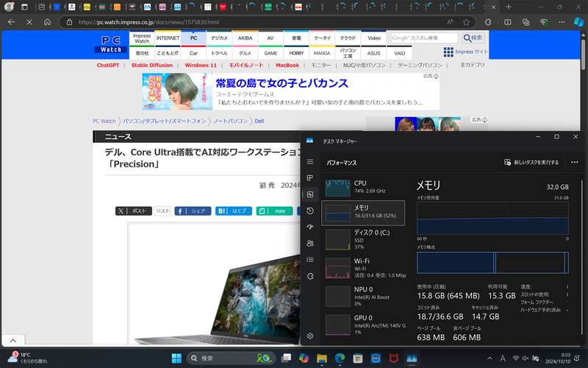Open weather widget showing 18°C
588x368 pixels.
[28, 358]
